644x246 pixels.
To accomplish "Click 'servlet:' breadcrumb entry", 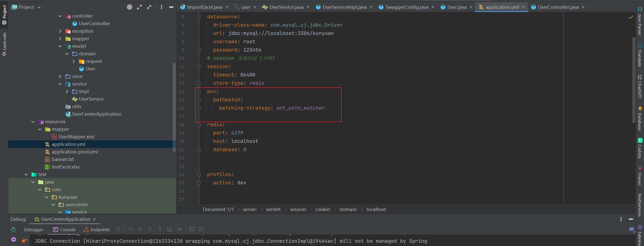I will 274,209.
